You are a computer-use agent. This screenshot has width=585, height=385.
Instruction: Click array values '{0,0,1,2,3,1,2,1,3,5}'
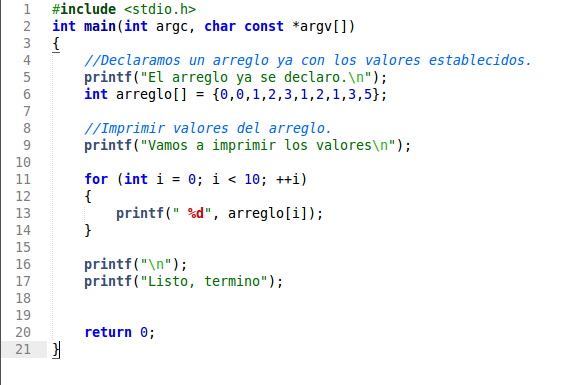click(x=296, y=94)
